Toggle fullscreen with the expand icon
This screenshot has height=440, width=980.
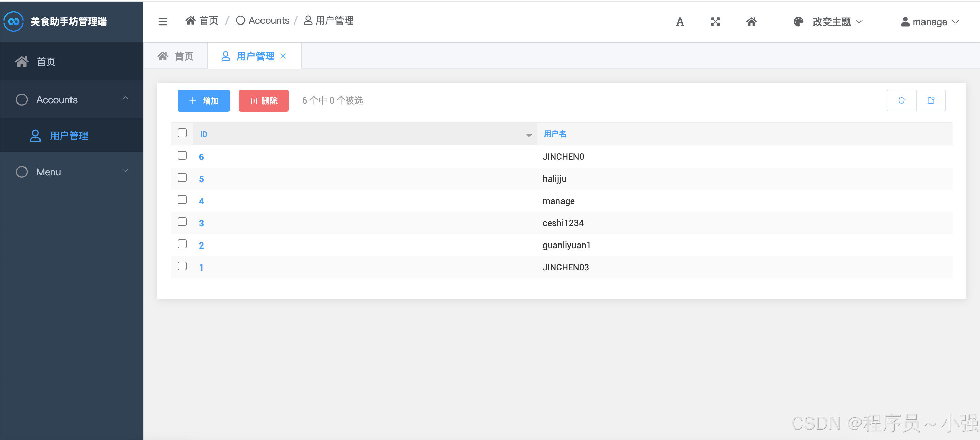tap(715, 22)
